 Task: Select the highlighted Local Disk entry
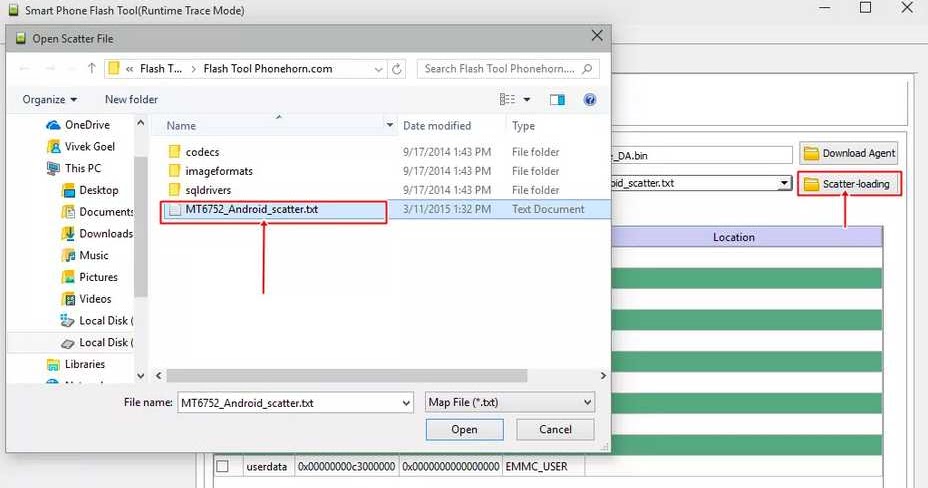[106, 342]
